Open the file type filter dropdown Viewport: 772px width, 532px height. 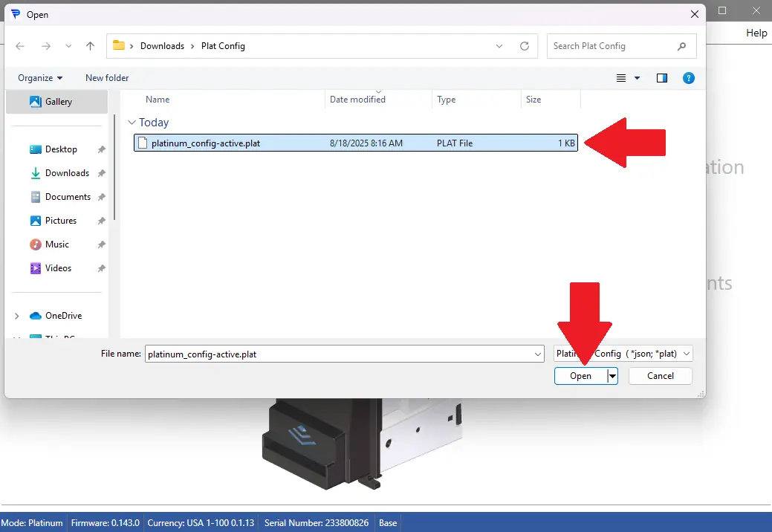pyautogui.click(x=623, y=354)
